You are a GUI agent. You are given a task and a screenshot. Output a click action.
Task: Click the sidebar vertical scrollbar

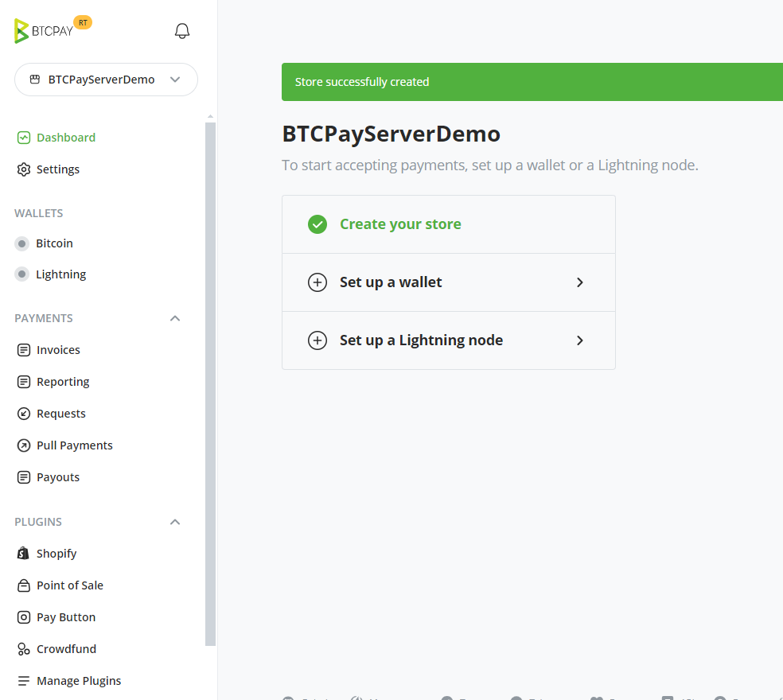point(210,382)
